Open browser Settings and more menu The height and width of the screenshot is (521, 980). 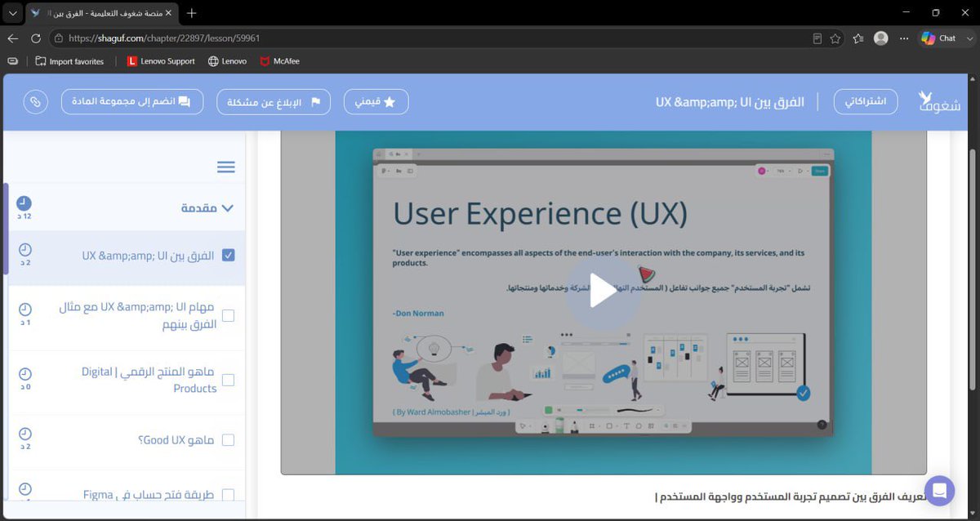coord(904,38)
